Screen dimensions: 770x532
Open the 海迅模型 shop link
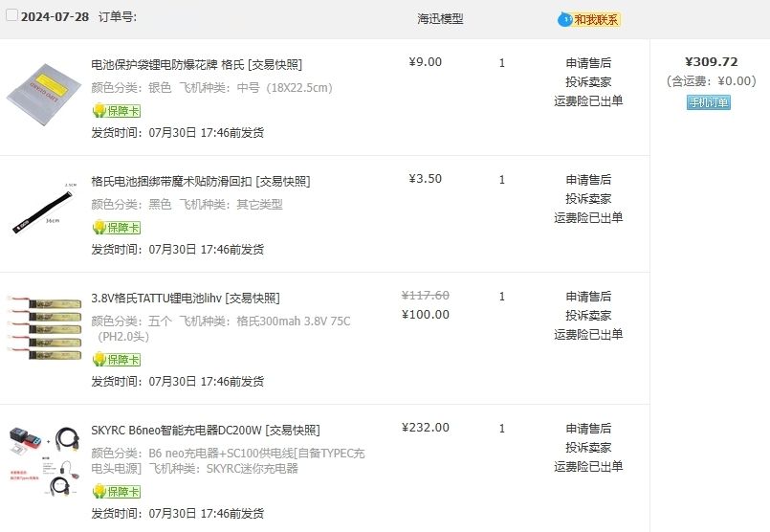[x=440, y=18]
